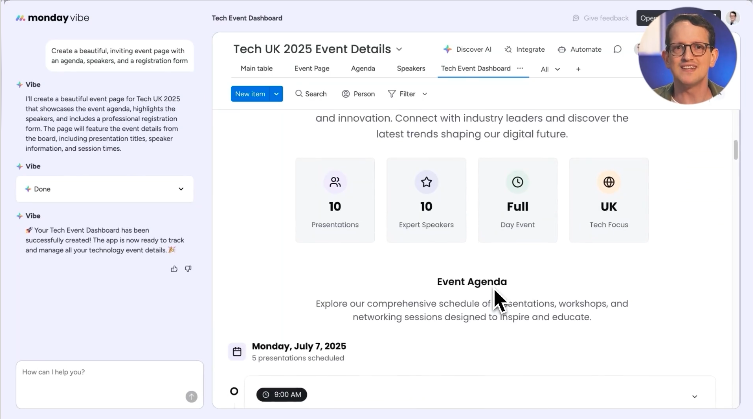Open the user profile avatar
The image size is (753, 419).
coord(733,18)
